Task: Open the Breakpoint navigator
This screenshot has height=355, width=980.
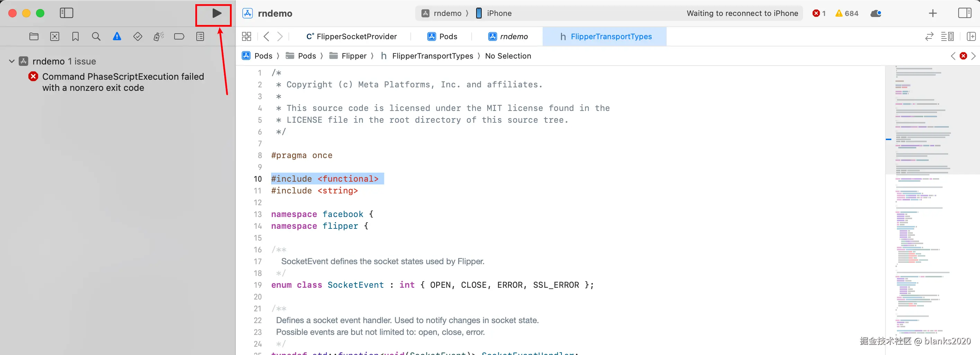Action: (x=179, y=36)
